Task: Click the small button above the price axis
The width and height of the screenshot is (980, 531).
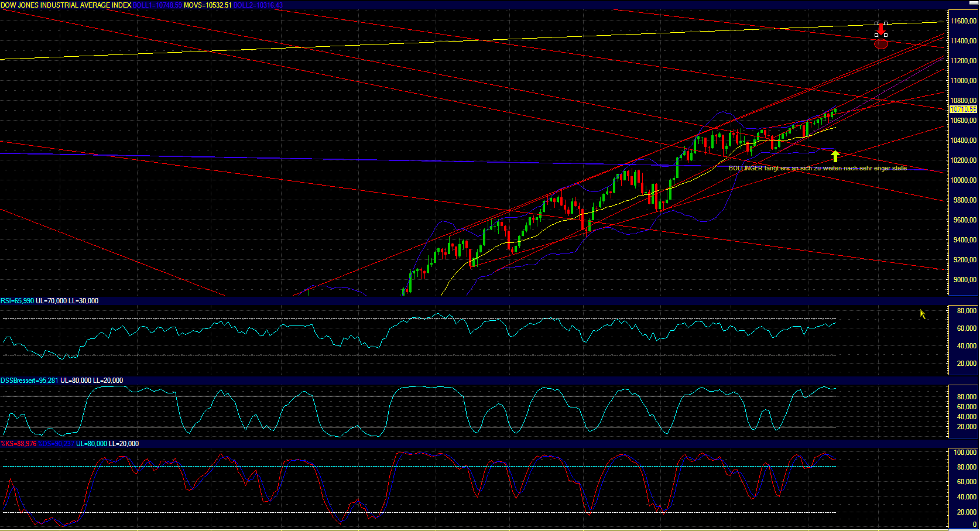Action: point(973,4)
